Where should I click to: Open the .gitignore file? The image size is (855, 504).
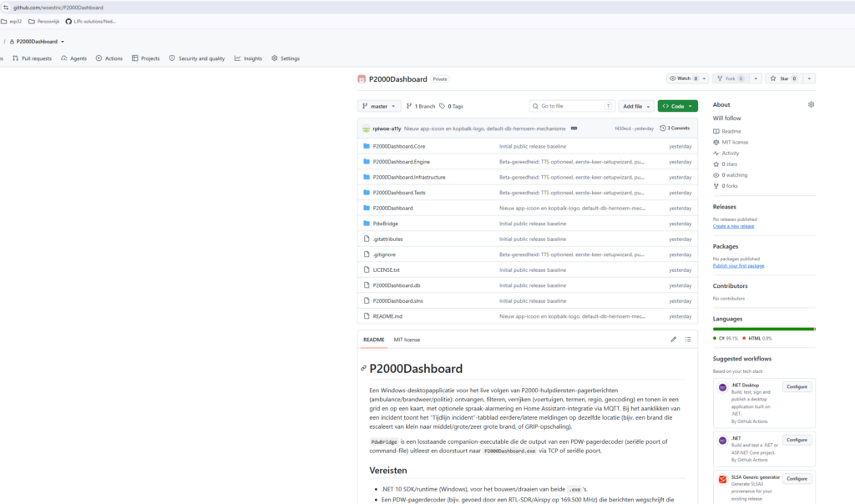[384, 255]
